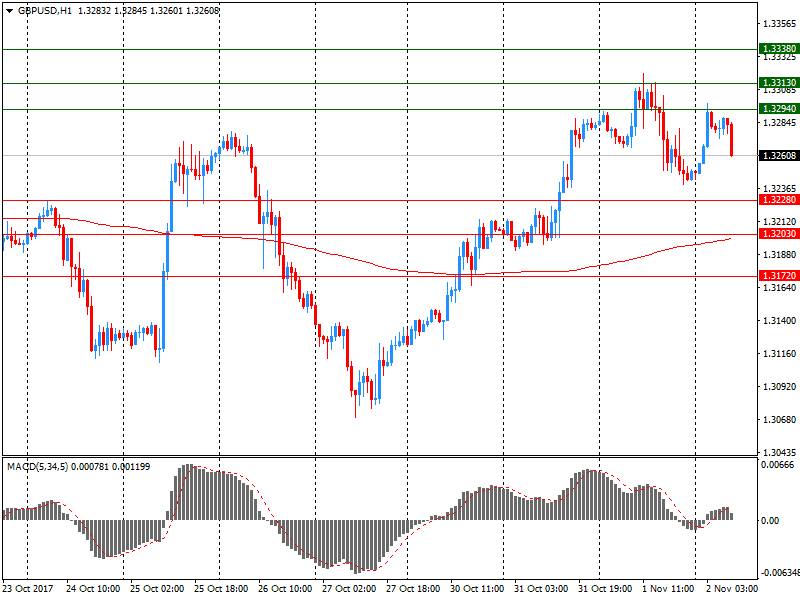Viewport: 800px width, 600px height.
Task: Select the price scale value 1.30920
Action: coord(780,387)
